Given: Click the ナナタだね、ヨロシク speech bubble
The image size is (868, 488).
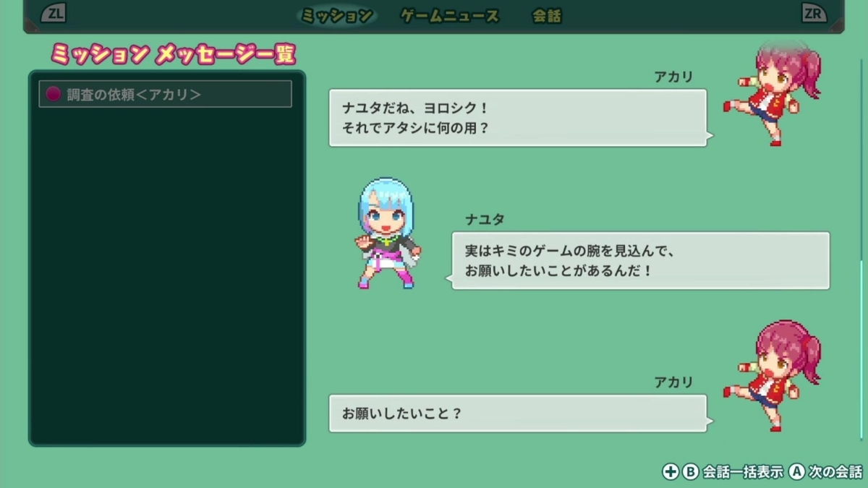Looking at the screenshot, I should (518, 118).
